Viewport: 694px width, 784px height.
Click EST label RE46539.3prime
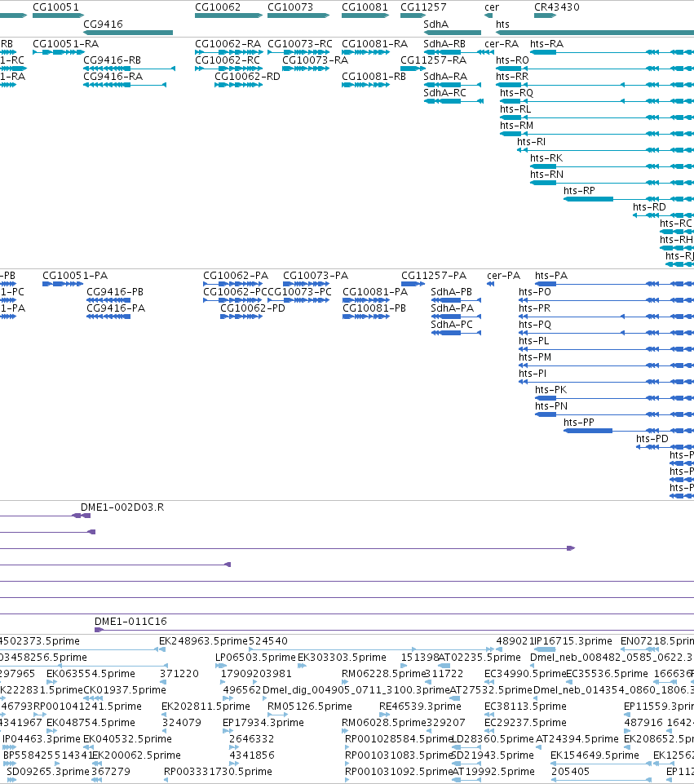click(420, 706)
